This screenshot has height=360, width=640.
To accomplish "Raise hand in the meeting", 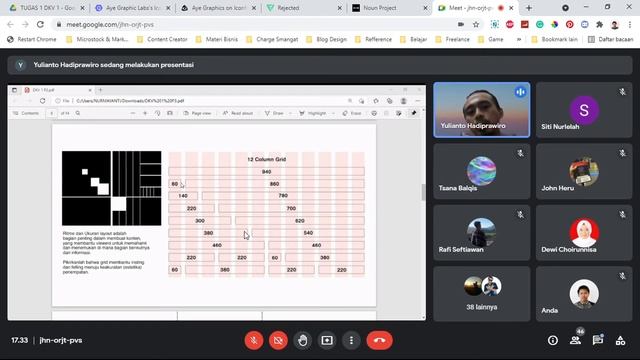I will 302,340.
